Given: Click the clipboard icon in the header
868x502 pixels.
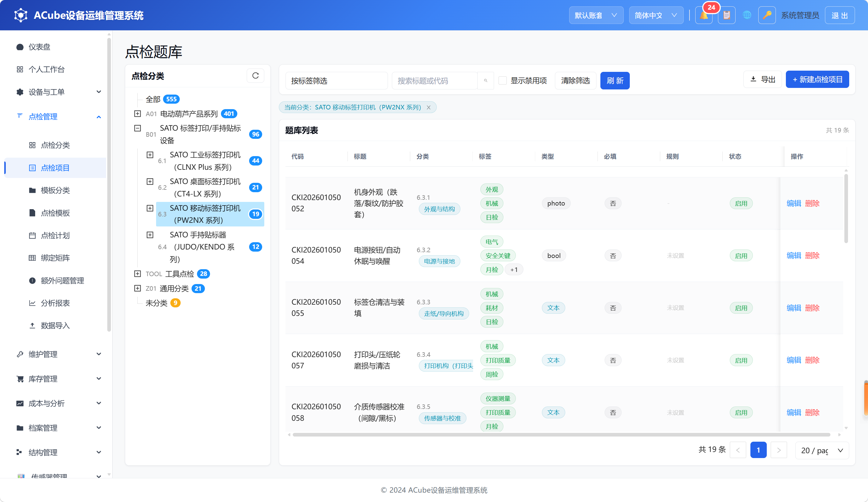Looking at the screenshot, I should pyautogui.click(x=726, y=15).
